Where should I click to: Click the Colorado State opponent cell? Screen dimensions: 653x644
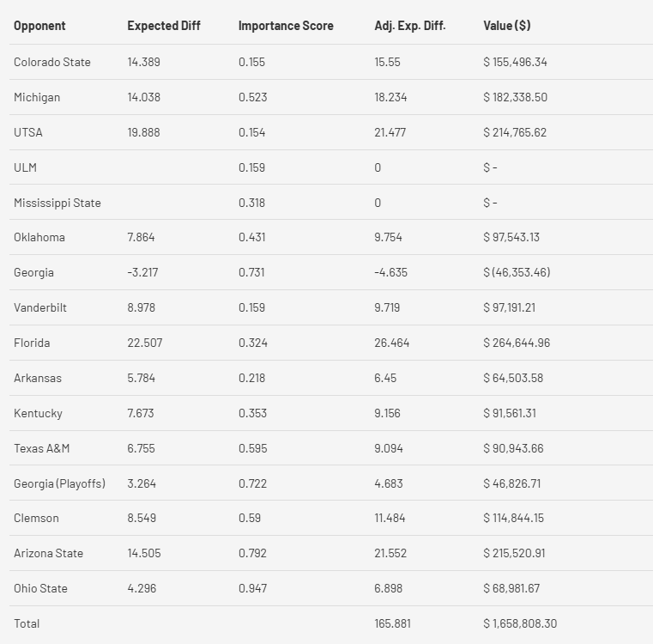(52, 62)
